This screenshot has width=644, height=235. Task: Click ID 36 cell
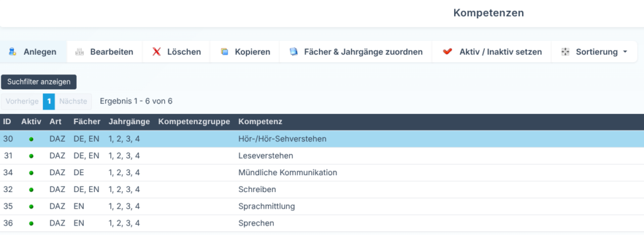click(x=8, y=223)
